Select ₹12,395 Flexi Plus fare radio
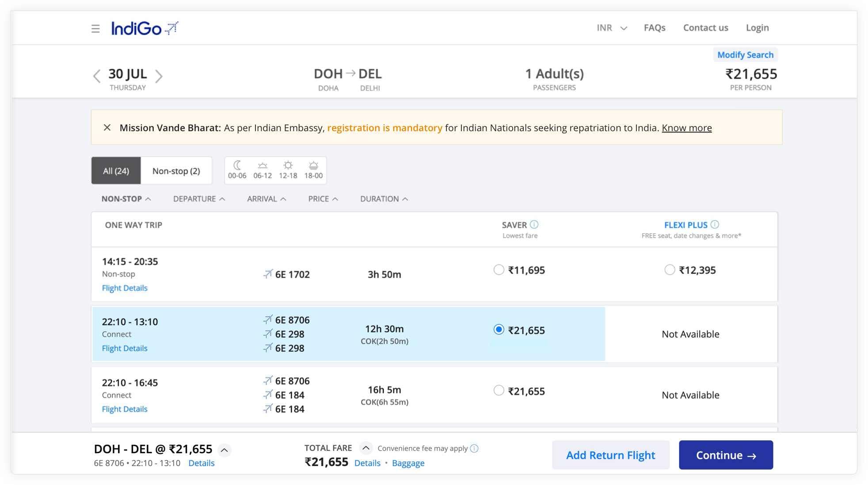868x485 pixels. pos(670,270)
